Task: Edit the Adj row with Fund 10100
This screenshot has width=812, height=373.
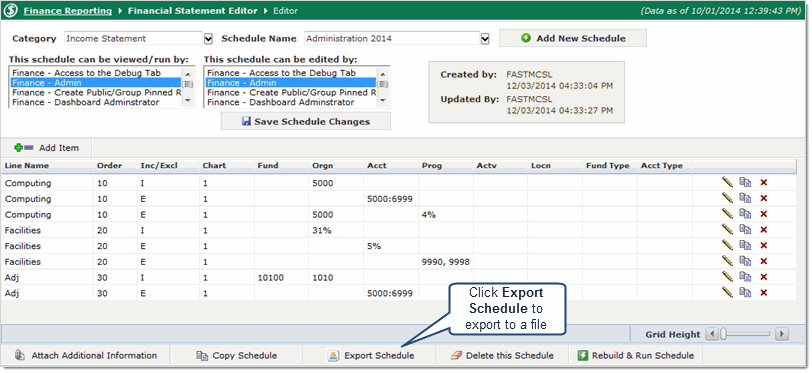Action: (728, 277)
